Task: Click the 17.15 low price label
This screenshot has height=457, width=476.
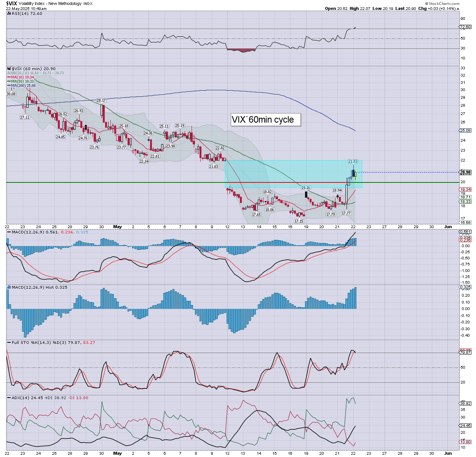Action: [299, 221]
